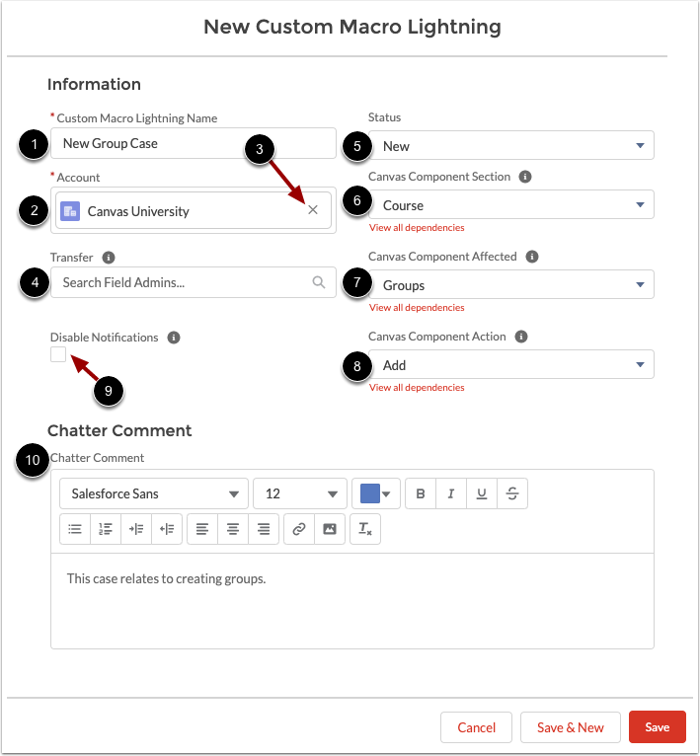Center align comment text
This screenshot has height=756, width=700.
click(x=233, y=529)
